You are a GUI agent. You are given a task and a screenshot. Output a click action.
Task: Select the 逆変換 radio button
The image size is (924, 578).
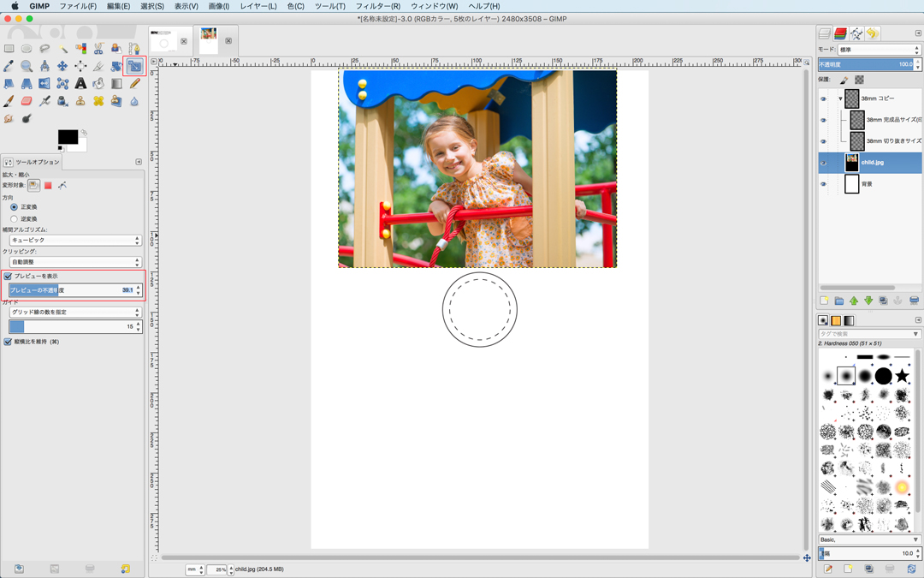coord(14,219)
